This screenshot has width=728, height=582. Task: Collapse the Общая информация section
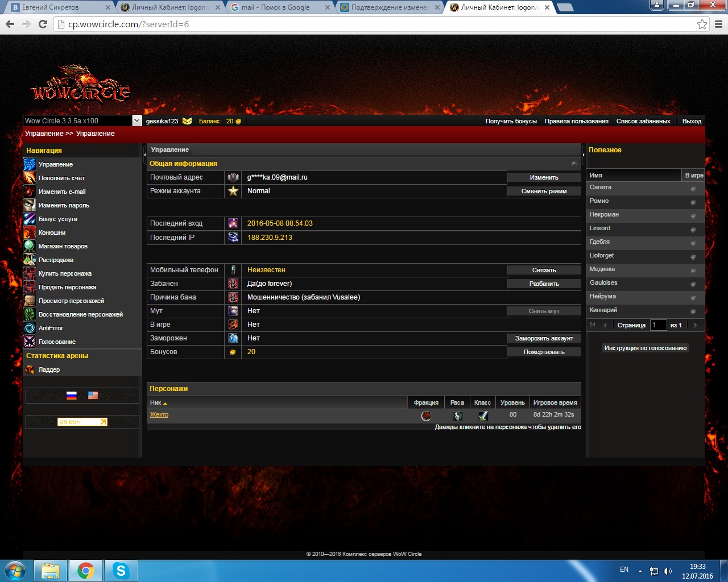click(x=574, y=164)
